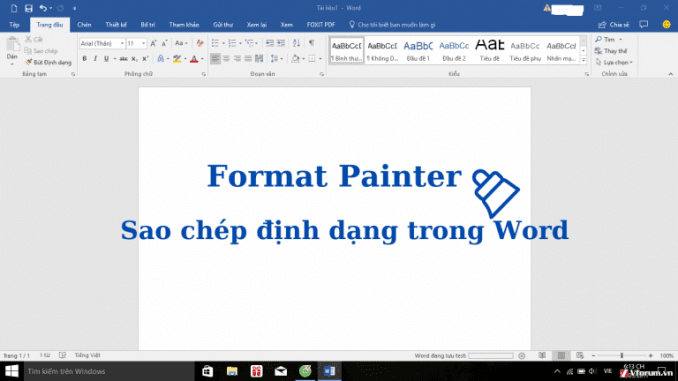678x381 pixels.
Task: Toggle bold formatting
Action: click(84, 59)
